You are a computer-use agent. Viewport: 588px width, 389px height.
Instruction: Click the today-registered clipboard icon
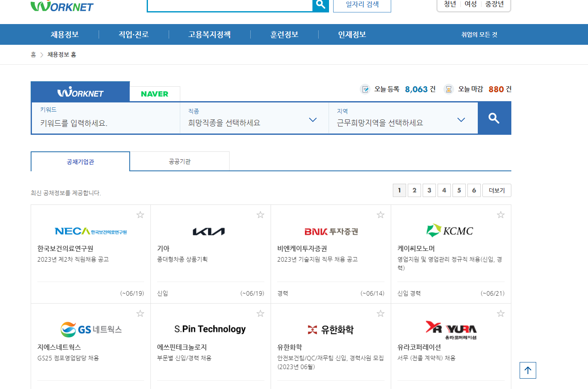coord(365,89)
